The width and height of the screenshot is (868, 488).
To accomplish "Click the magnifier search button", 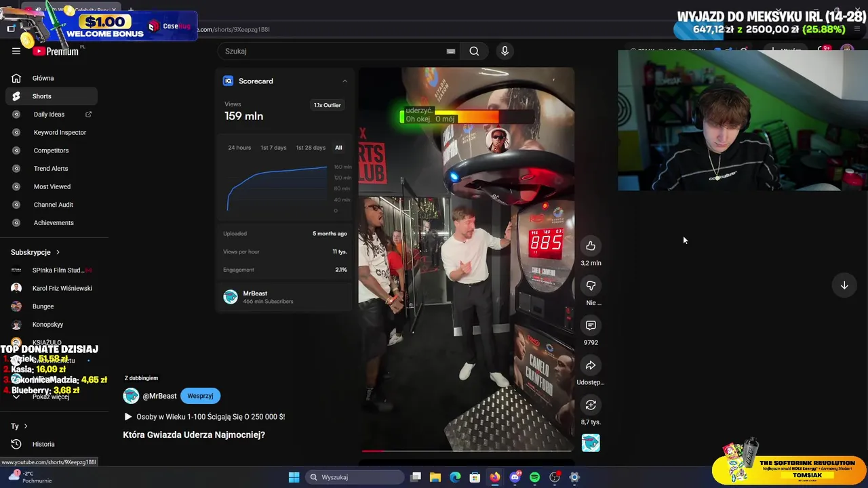I will click(x=474, y=51).
